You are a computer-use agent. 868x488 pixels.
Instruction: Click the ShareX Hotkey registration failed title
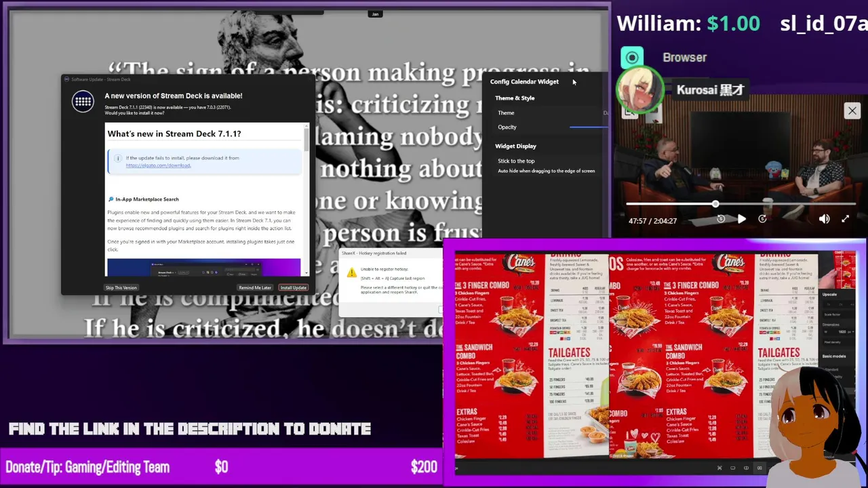coord(374,253)
